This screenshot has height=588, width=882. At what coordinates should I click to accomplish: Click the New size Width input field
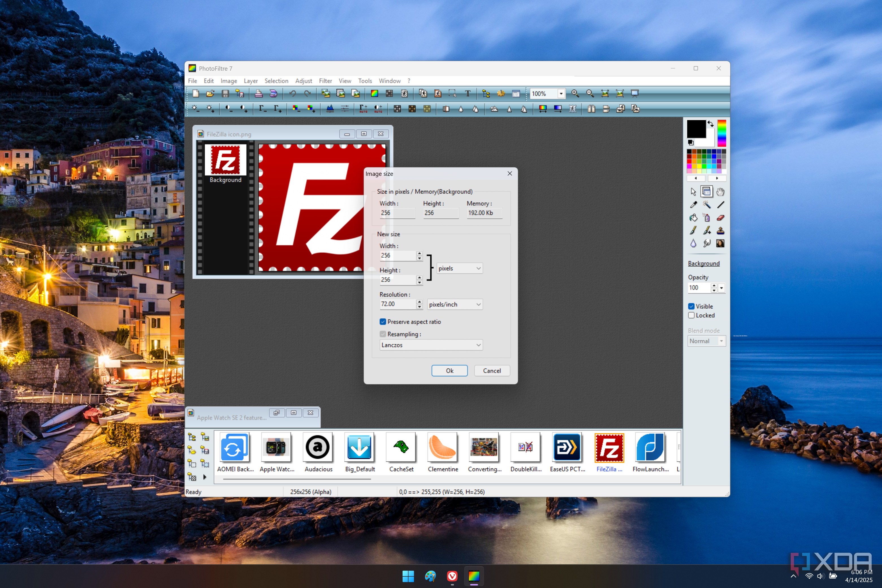point(397,255)
